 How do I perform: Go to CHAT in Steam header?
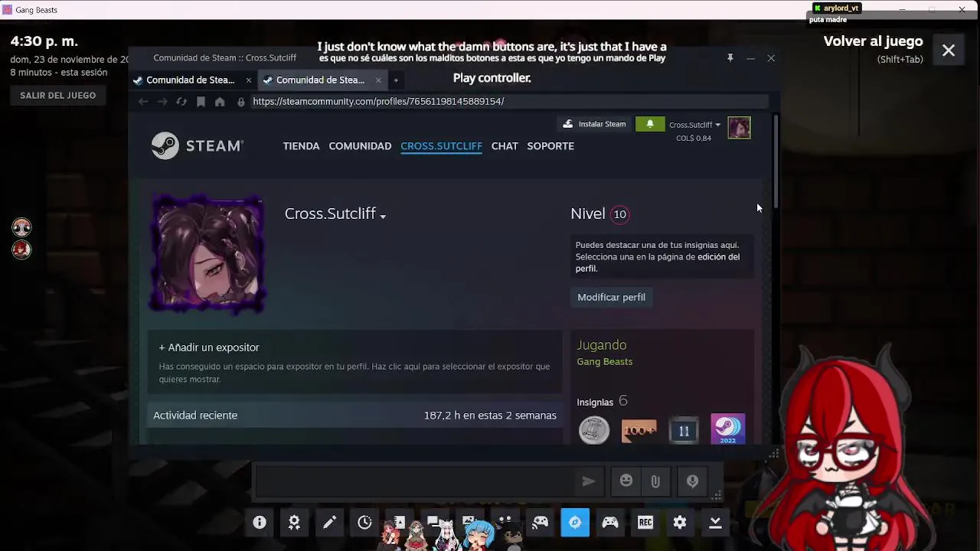coord(505,145)
